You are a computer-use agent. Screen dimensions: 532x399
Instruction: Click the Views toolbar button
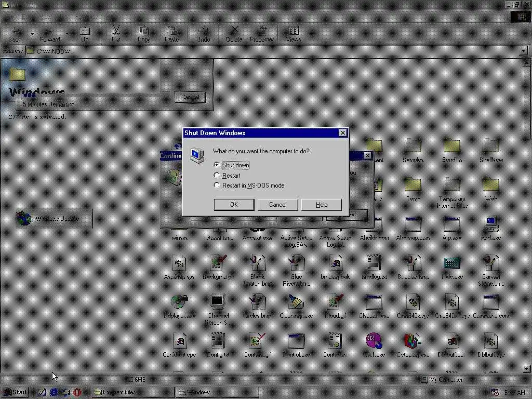[294, 34]
